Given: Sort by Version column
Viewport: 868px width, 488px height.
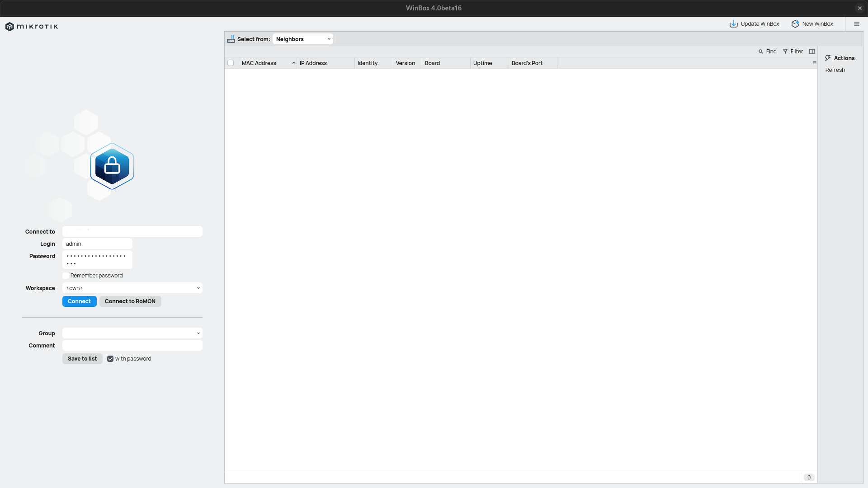Looking at the screenshot, I should (407, 63).
